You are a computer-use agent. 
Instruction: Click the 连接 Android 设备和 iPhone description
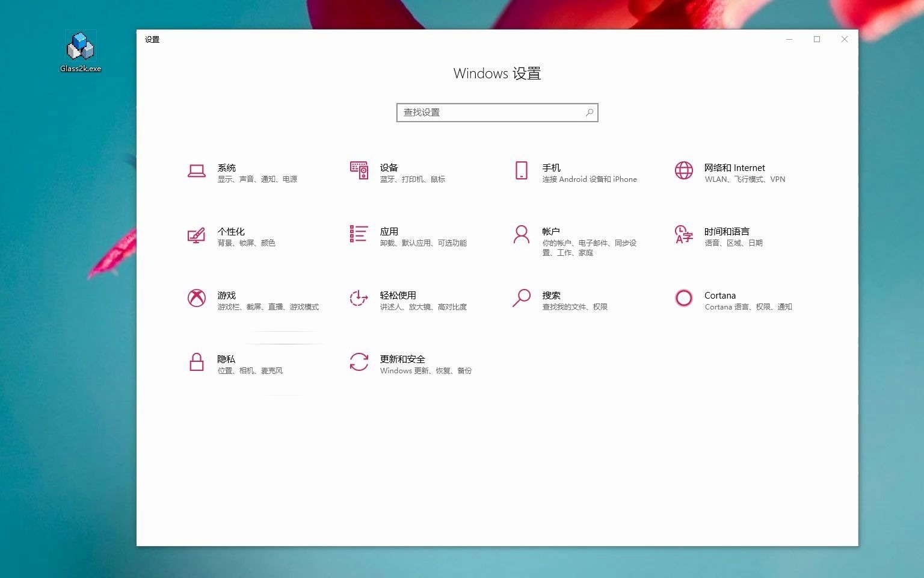[590, 179]
